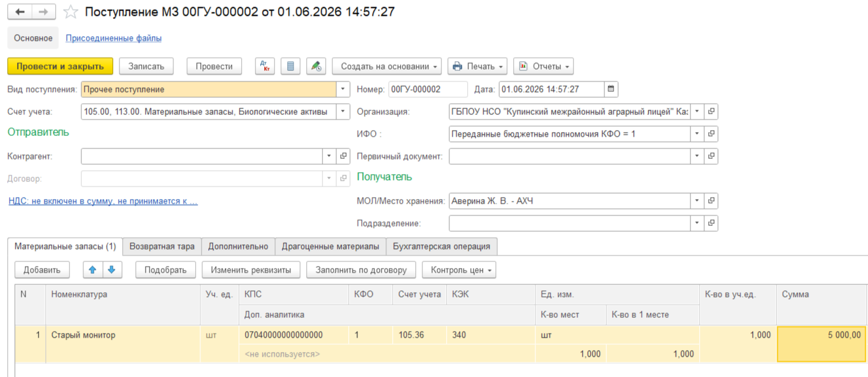Open Присоединенные файлы section
Viewport: 868px width, 377px height.
[x=114, y=38]
